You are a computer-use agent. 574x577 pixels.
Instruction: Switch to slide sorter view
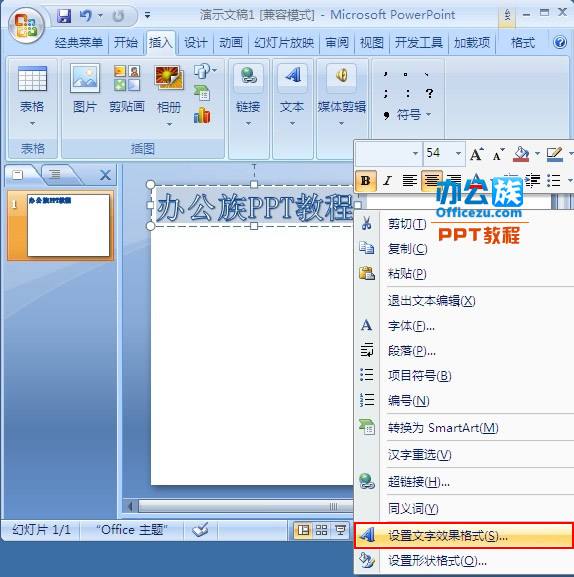pyautogui.click(x=321, y=530)
